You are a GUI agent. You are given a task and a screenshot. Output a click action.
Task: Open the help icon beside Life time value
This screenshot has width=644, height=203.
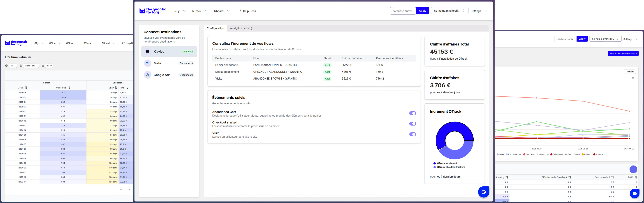tap(29, 57)
